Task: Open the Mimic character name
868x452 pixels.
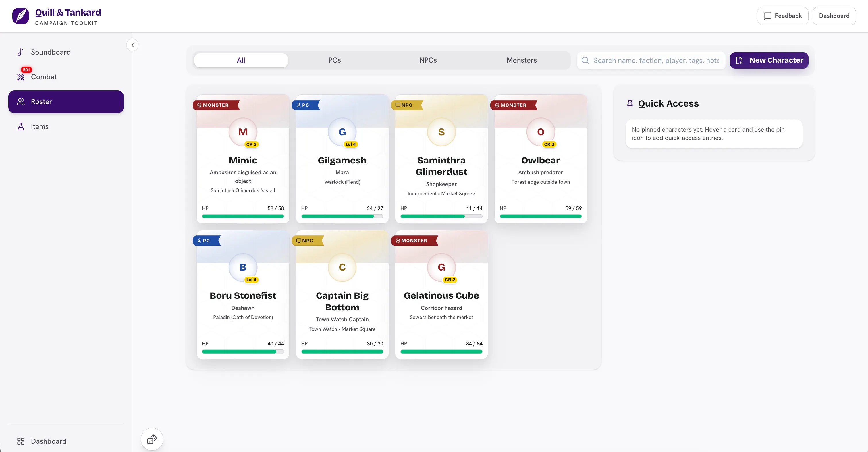Action: (x=243, y=160)
